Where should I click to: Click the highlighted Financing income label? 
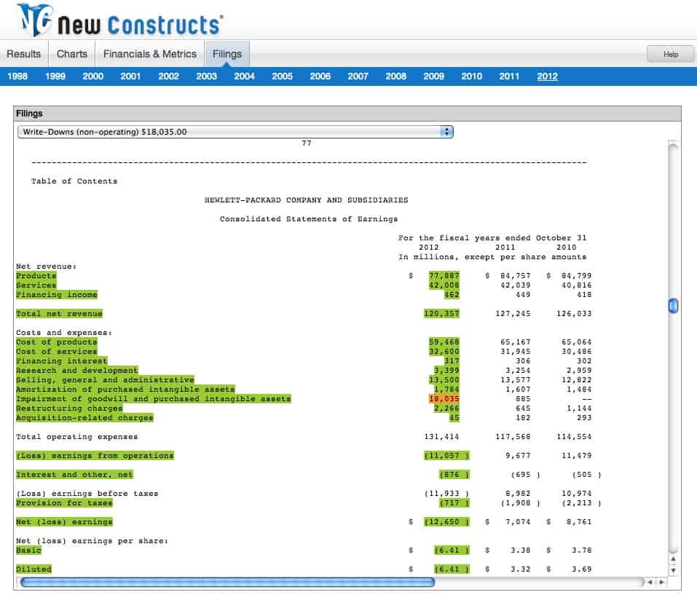(x=57, y=295)
